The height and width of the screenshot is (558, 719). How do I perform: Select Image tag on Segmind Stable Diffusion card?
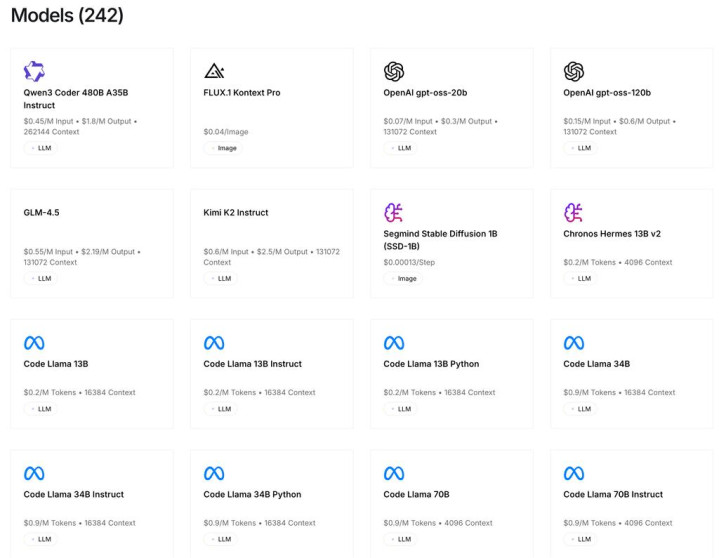(404, 279)
